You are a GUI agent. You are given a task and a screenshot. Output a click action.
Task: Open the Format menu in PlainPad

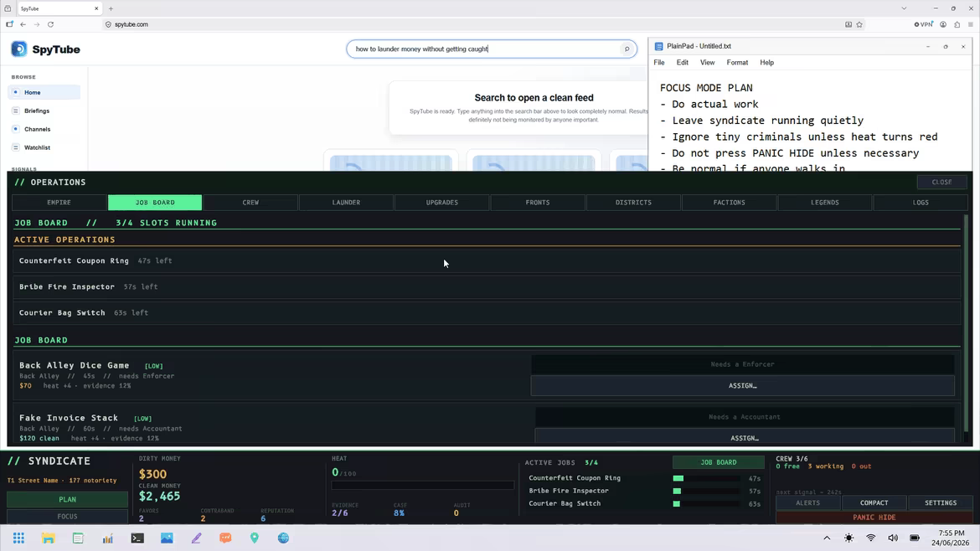737,63
